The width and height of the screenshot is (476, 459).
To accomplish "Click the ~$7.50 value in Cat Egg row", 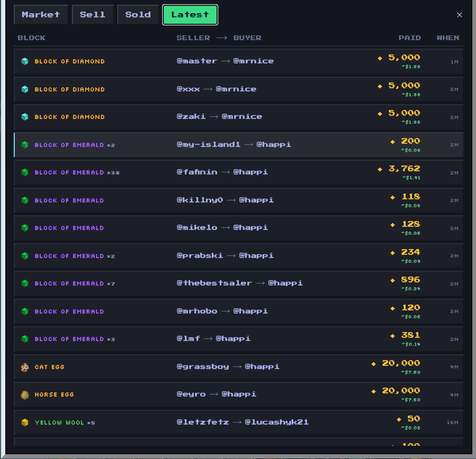I will [x=411, y=372].
